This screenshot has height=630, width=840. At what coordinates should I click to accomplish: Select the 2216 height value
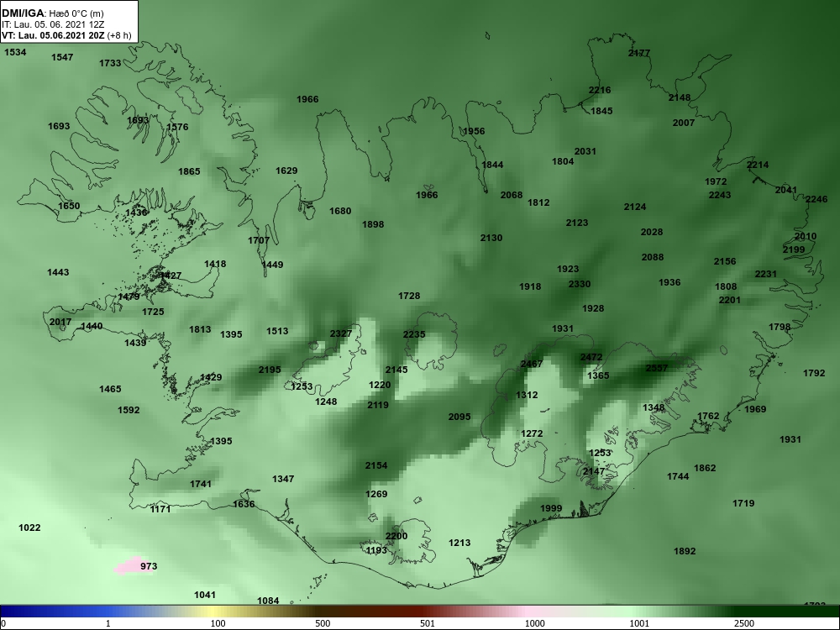tap(600, 90)
